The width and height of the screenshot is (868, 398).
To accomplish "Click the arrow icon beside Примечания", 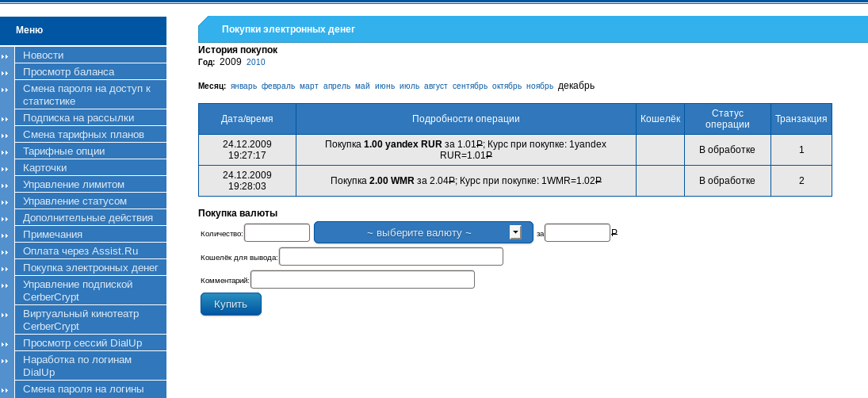I will (x=6, y=235).
